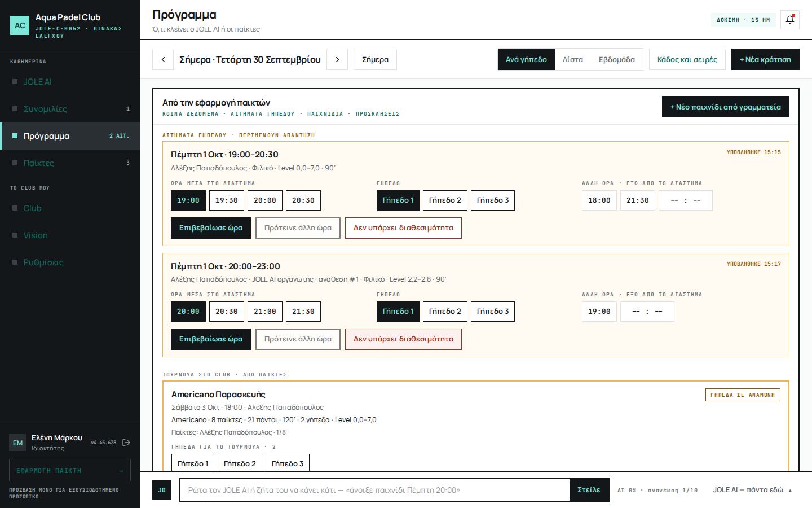Click the JO avatar near chat input

pos(162,490)
